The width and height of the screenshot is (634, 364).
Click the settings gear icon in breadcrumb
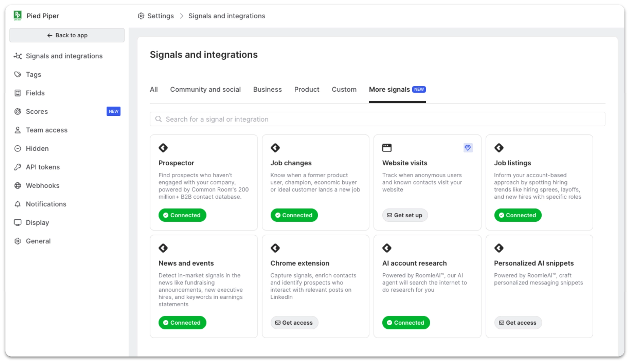click(141, 16)
